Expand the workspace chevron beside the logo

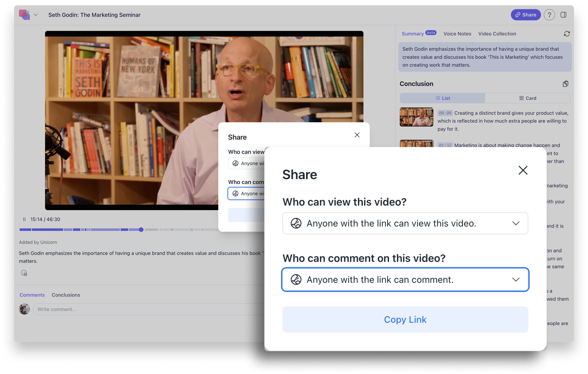pyautogui.click(x=36, y=15)
